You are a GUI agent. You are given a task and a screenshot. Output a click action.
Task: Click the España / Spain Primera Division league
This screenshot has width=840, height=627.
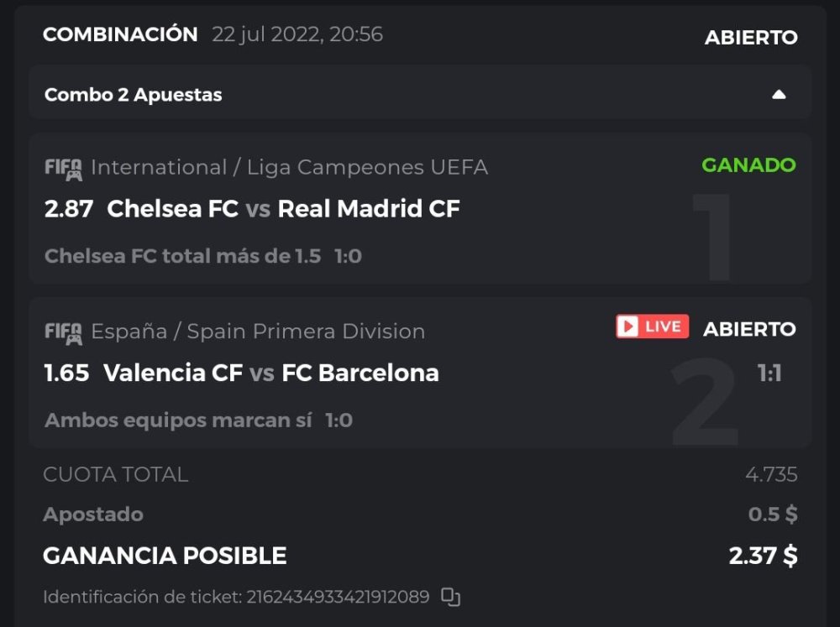tap(258, 332)
